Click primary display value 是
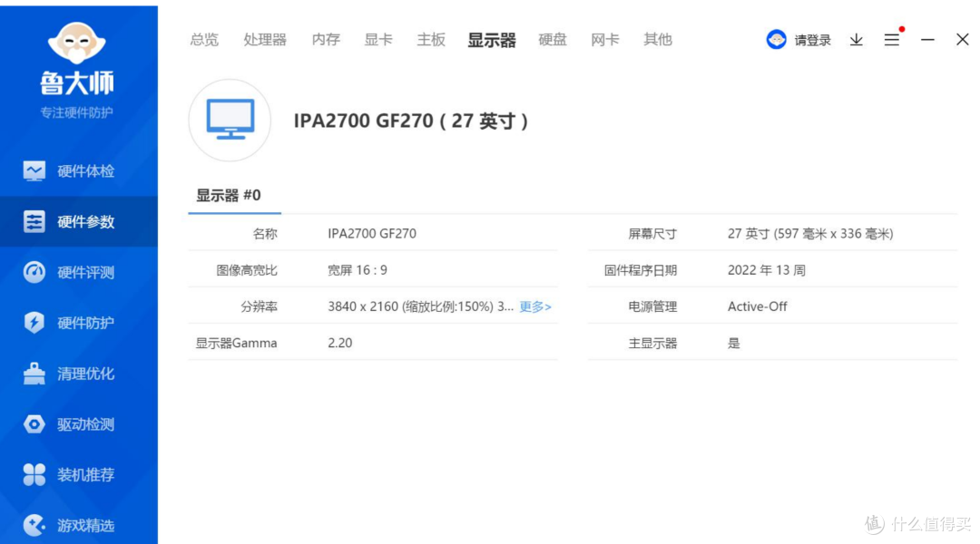 [734, 343]
